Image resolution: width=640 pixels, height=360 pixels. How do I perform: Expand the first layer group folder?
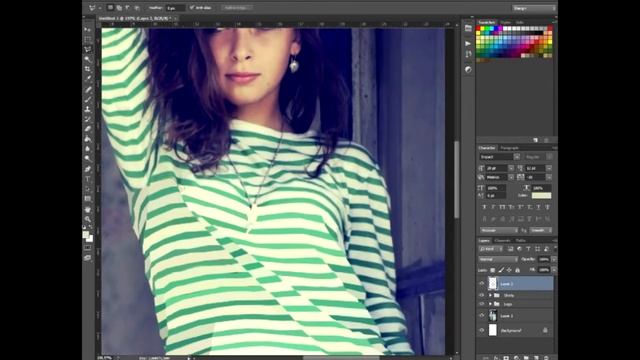coord(490,295)
